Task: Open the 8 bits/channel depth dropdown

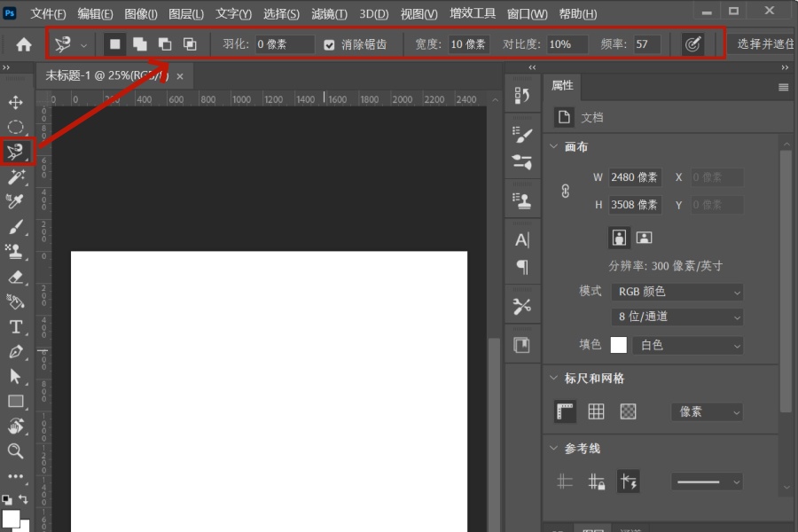Action: tap(677, 317)
